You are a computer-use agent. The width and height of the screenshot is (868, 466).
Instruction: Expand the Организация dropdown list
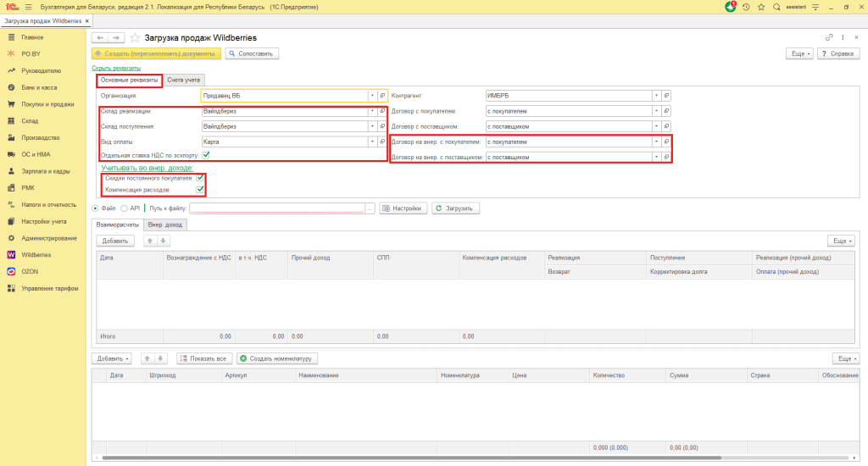pos(371,96)
